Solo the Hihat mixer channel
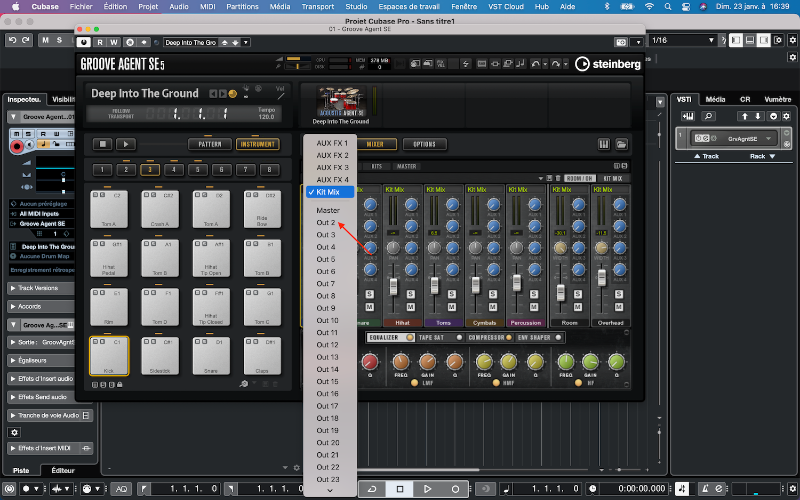The image size is (800, 500). (410, 294)
